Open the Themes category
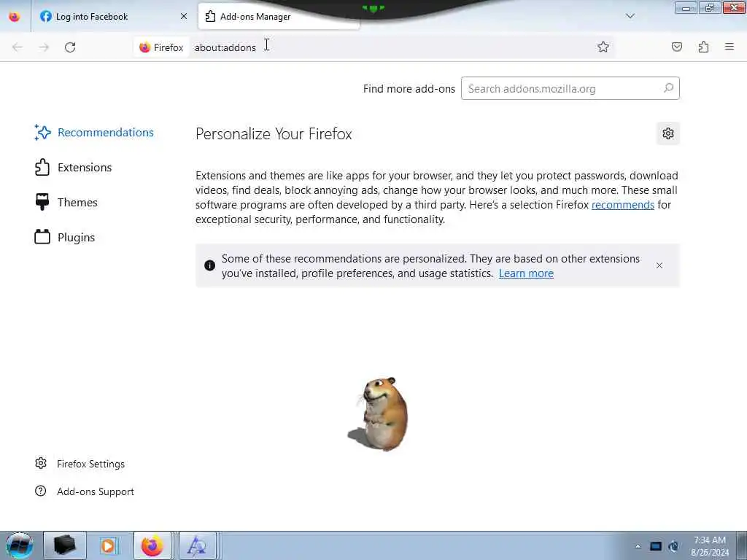Image resolution: width=747 pixels, height=560 pixels. click(x=66, y=203)
